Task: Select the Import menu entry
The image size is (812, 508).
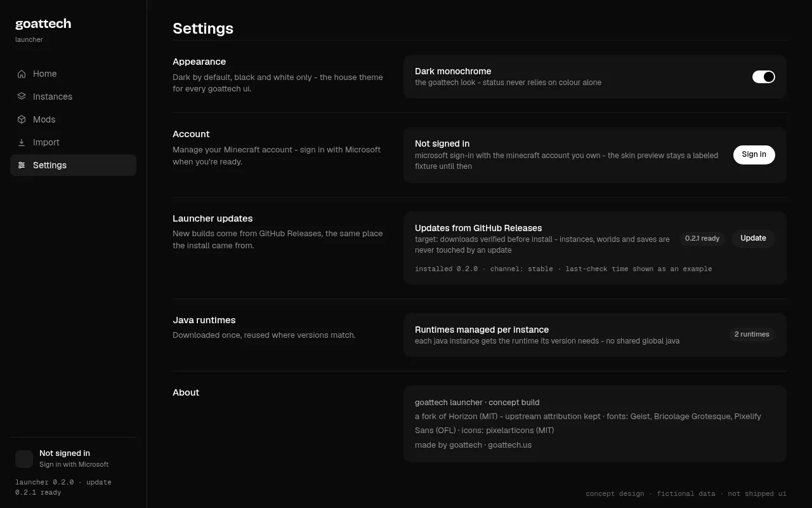Action: [73, 142]
